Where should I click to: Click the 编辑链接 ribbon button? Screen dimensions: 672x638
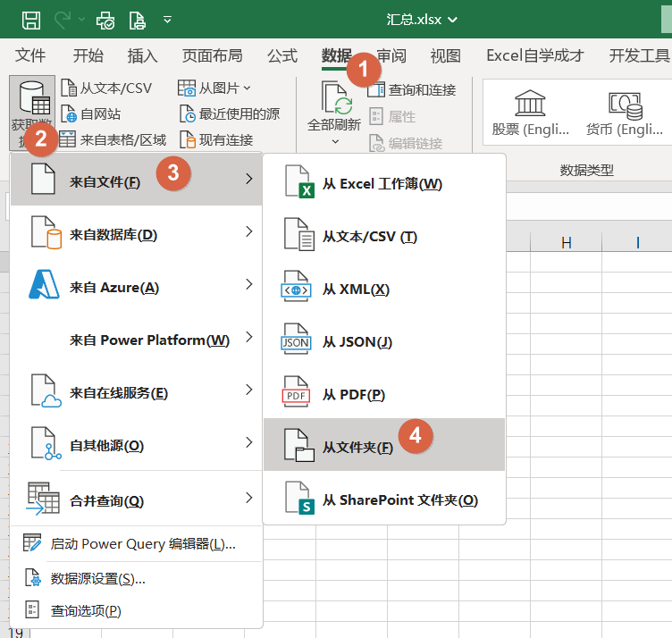coord(406,143)
